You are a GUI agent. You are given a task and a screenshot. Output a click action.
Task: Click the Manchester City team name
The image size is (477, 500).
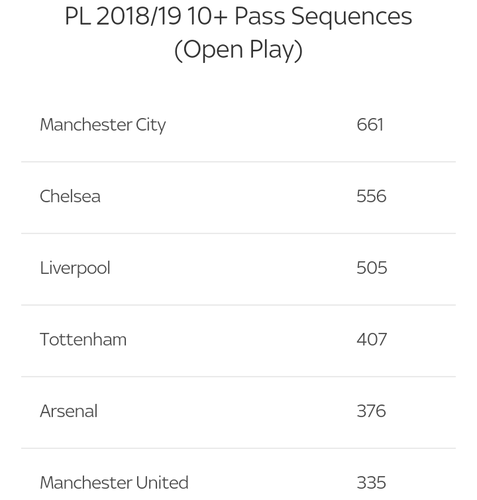click(x=103, y=125)
